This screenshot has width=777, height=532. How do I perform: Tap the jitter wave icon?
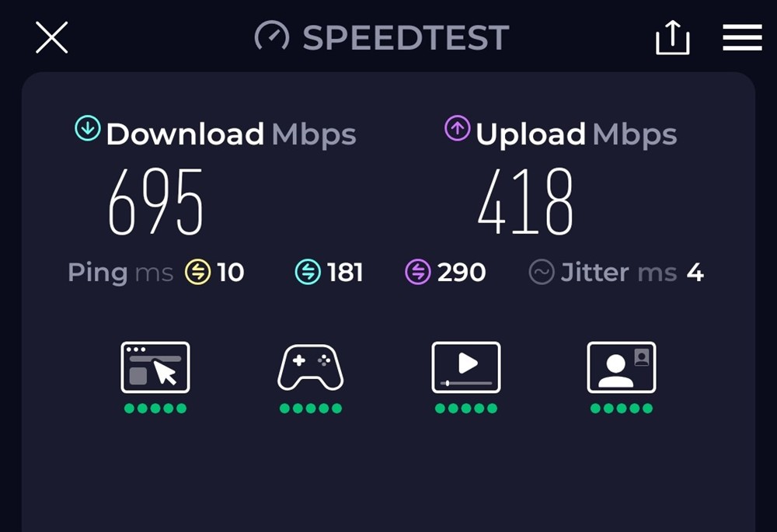tap(541, 272)
